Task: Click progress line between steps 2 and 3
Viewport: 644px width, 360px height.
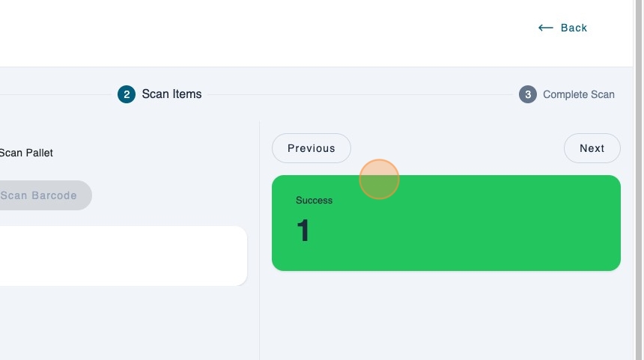Action: [x=359, y=95]
